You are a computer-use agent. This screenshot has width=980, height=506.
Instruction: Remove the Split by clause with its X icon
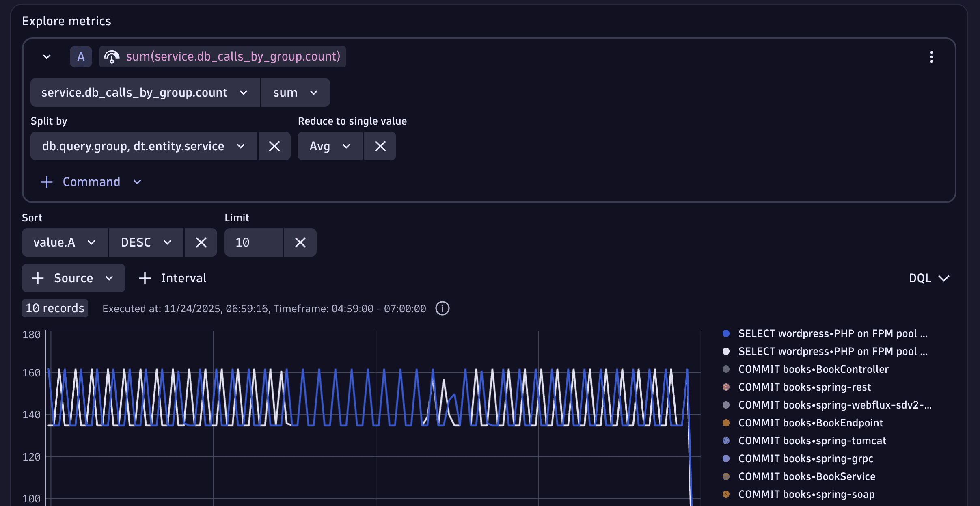(274, 146)
